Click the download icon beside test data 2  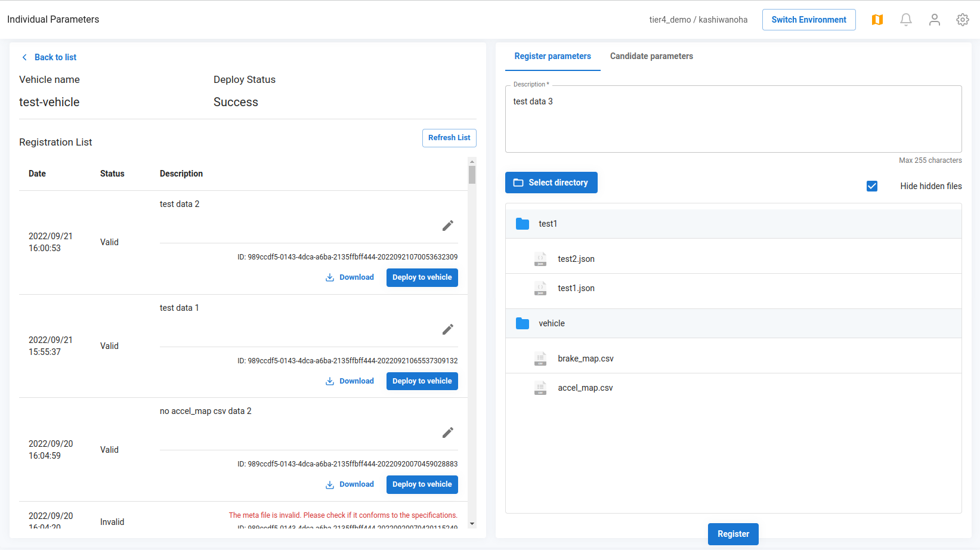330,277
